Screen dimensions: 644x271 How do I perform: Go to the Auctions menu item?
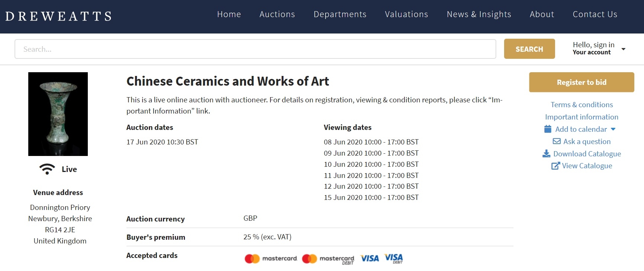277,14
